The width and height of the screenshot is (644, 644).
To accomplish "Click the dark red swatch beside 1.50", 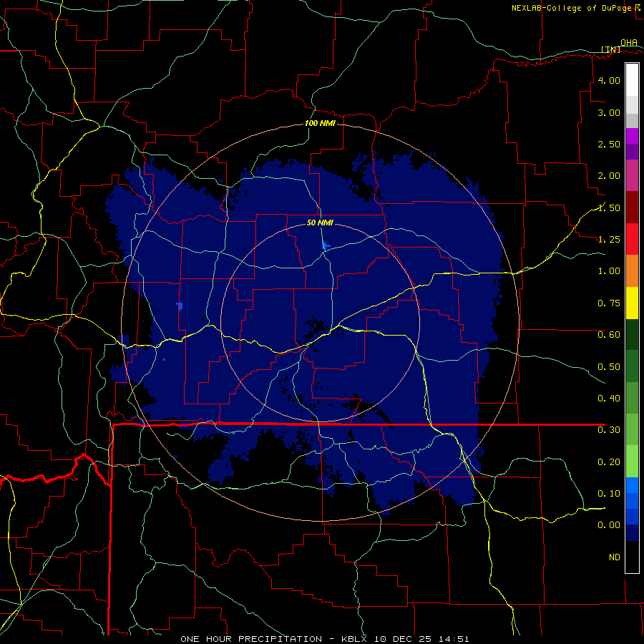I will pos(632,208).
